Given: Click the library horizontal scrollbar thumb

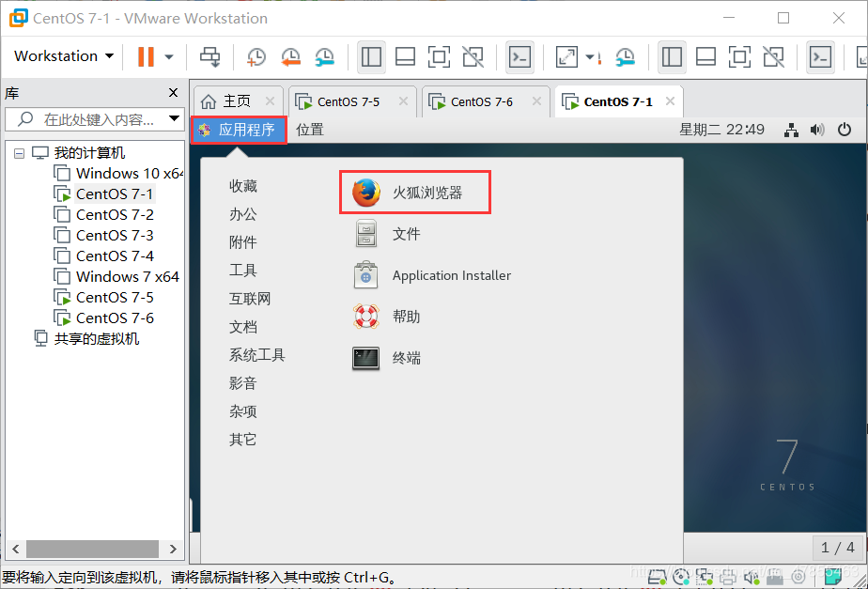Looking at the screenshot, I should tap(93, 549).
